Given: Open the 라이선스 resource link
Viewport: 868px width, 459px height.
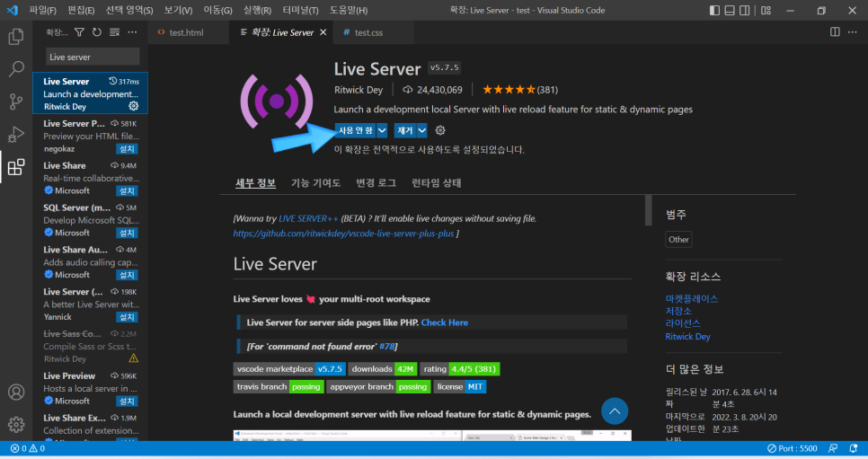Looking at the screenshot, I should [683, 322].
